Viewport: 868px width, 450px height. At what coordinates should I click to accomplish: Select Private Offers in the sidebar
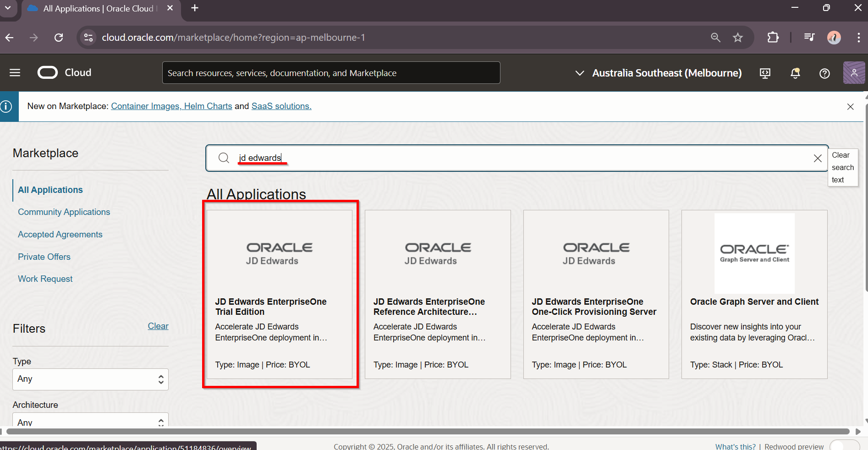tap(44, 257)
